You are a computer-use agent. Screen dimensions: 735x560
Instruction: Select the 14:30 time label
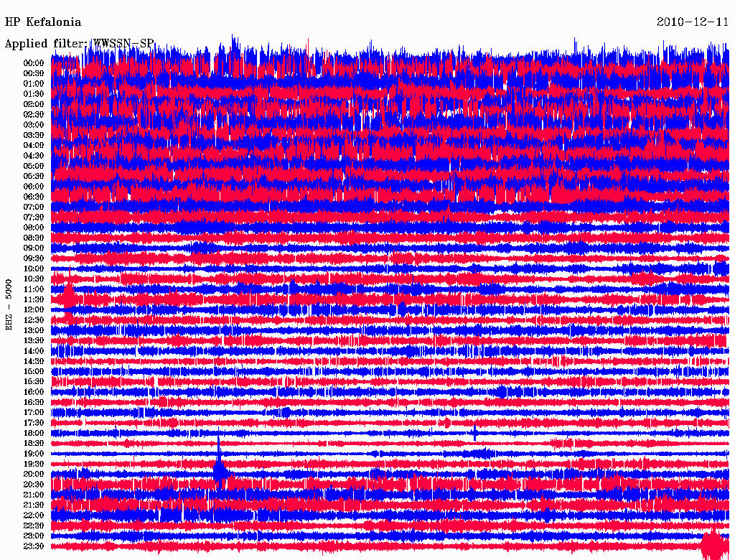pyautogui.click(x=34, y=362)
